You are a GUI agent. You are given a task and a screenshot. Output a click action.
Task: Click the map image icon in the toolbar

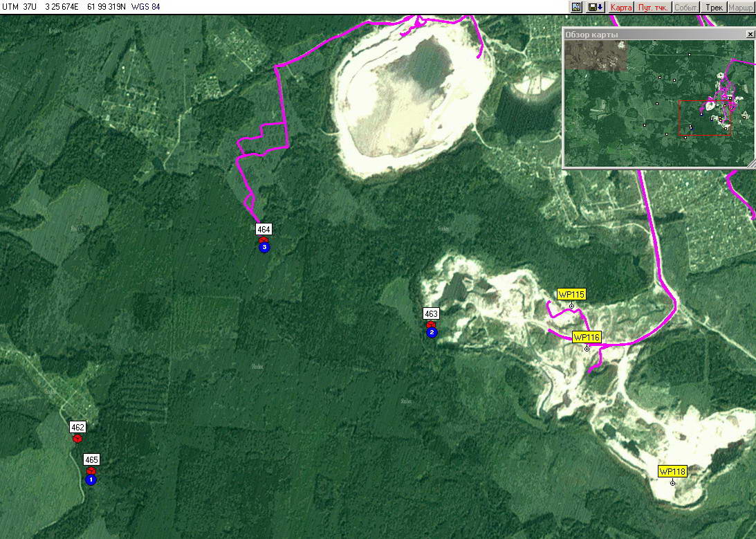coord(576,7)
